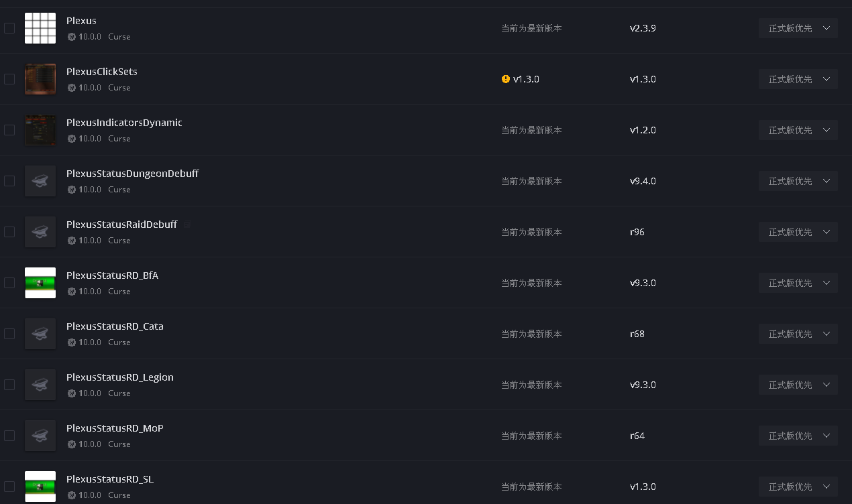
Task: Click the PlexusStatusDungeonDebuff anvil icon
Action: point(40,181)
